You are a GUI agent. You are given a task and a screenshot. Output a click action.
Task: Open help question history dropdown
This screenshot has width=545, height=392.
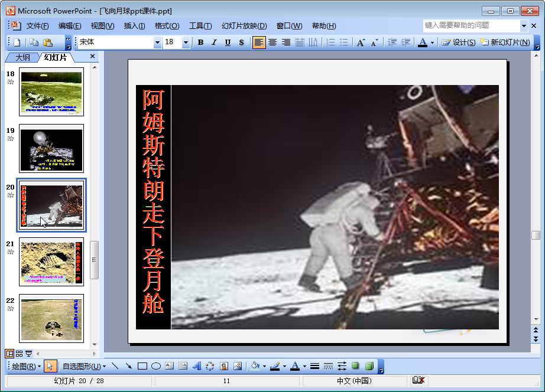click(524, 25)
